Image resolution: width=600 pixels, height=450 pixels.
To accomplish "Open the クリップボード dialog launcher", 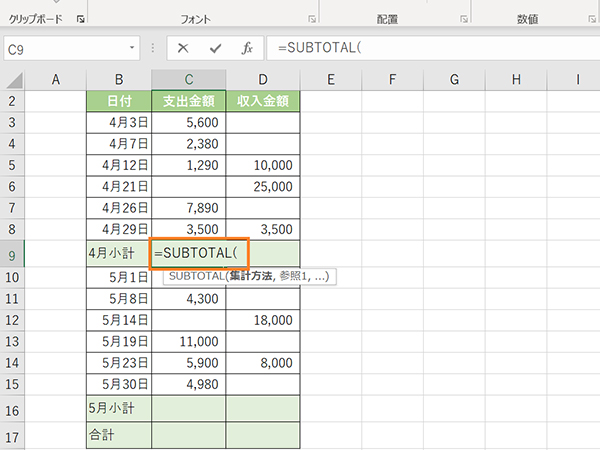I will pyautogui.click(x=80, y=19).
